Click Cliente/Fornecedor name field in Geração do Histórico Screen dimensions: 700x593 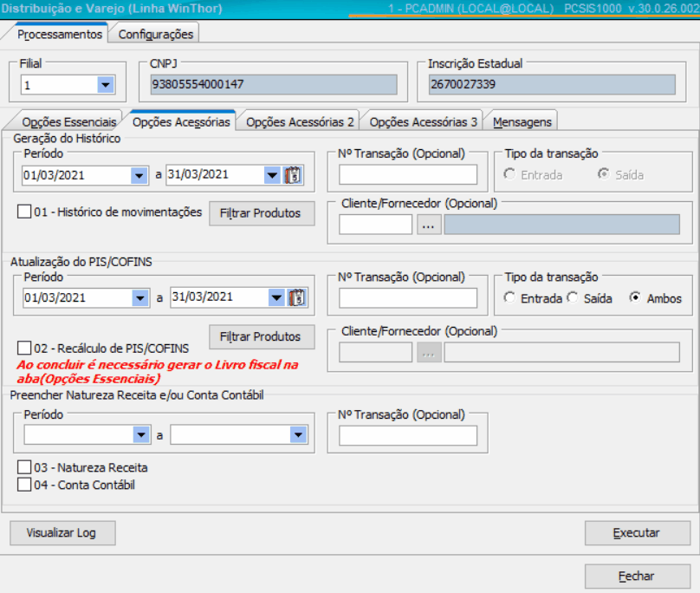tap(561, 225)
